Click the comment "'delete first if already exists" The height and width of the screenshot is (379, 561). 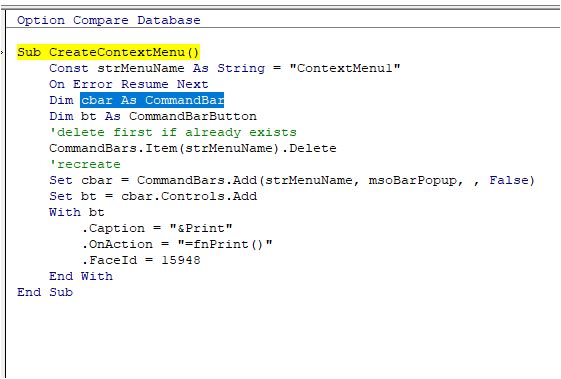coord(173,132)
